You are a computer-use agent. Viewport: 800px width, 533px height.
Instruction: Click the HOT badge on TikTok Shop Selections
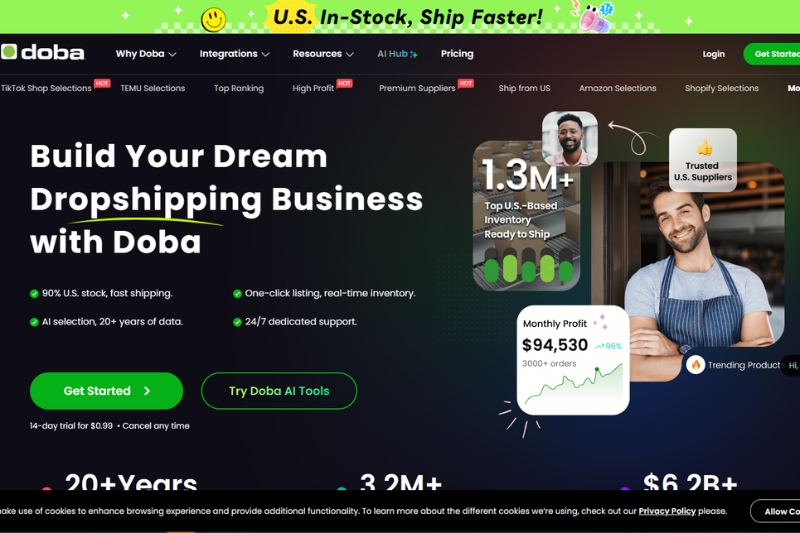pyautogui.click(x=102, y=83)
